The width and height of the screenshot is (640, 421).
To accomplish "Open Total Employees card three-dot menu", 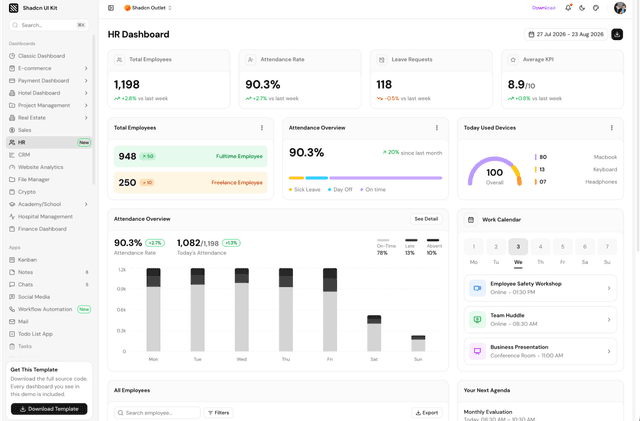I will pos(262,128).
